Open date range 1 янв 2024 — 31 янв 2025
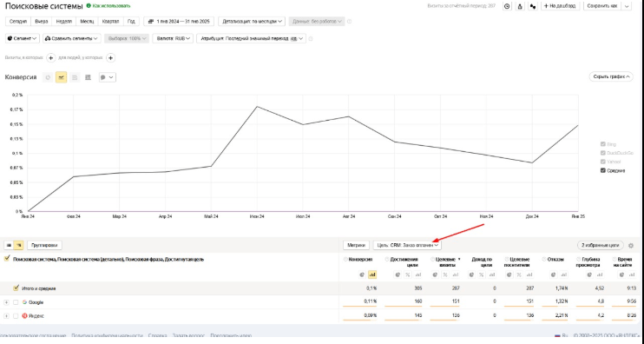 [x=179, y=22]
